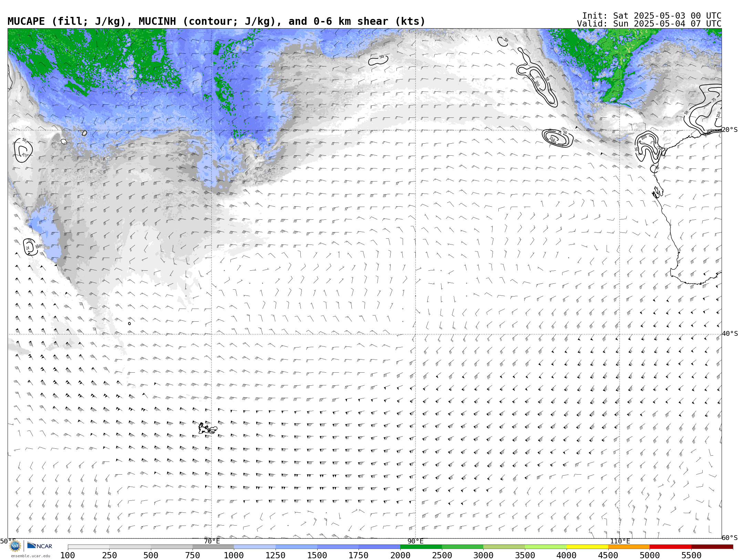Screen dimensions: 744x560
Task: Pick the colorbar swatch between 1000 and 1250
Action: tap(255, 547)
